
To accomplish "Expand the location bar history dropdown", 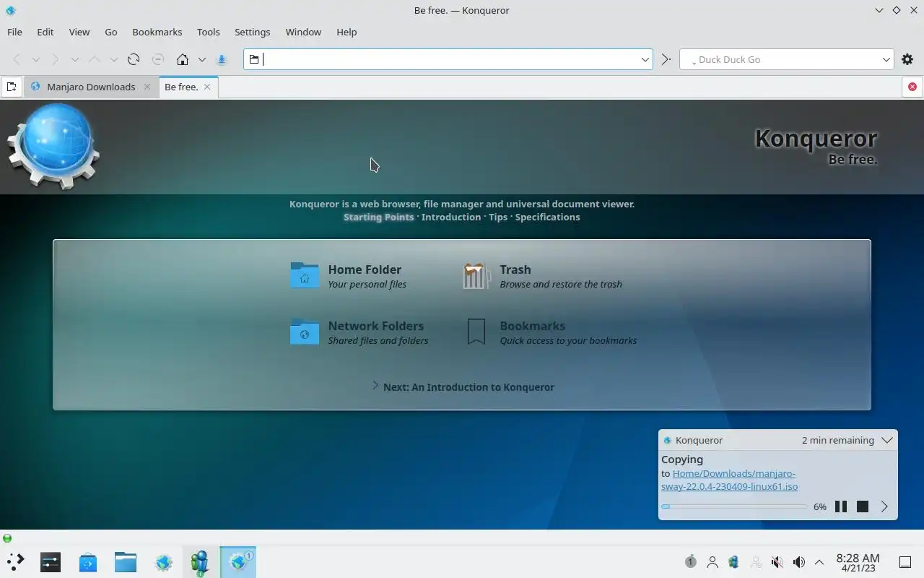I will (x=645, y=59).
